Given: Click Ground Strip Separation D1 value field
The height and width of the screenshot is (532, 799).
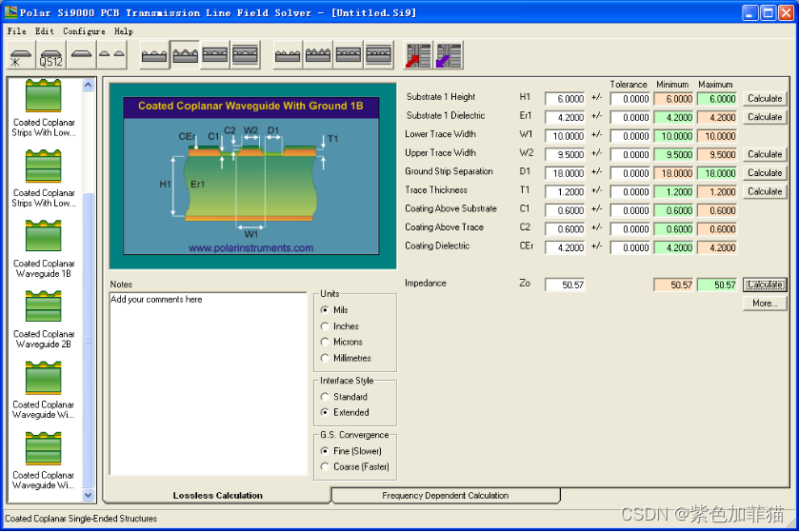Looking at the screenshot, I should (x=565, y=173).
